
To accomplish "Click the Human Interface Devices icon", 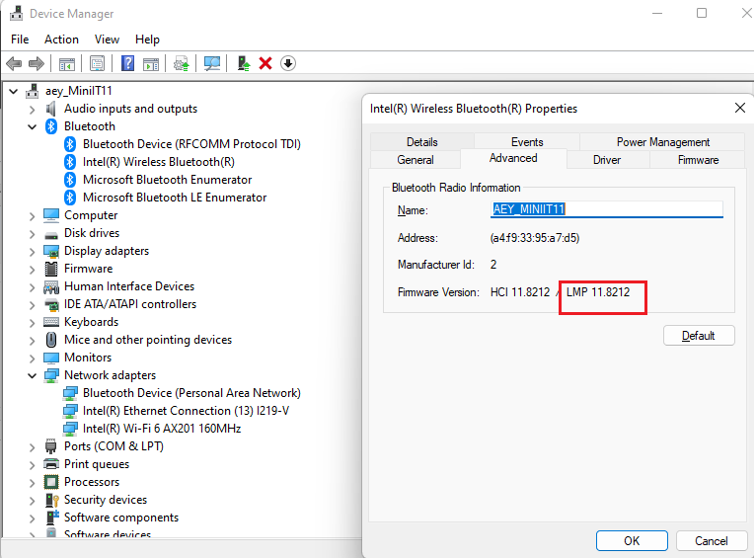I will tap(51, 287).
